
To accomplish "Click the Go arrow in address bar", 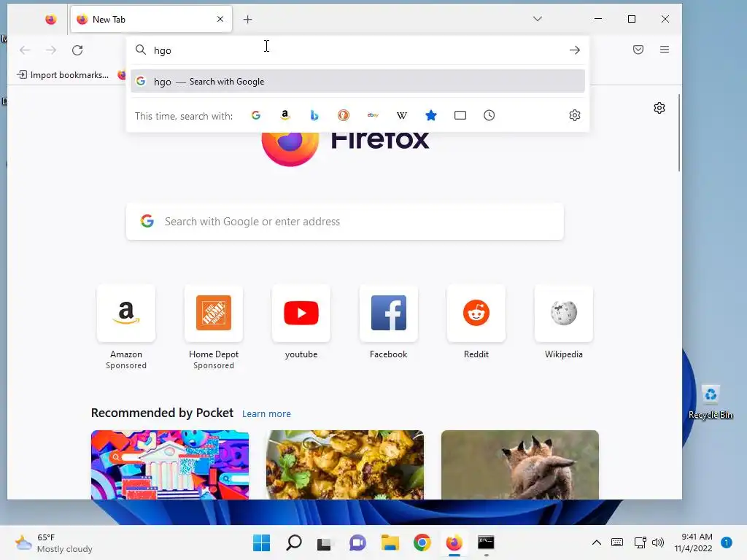I will 575,50.
